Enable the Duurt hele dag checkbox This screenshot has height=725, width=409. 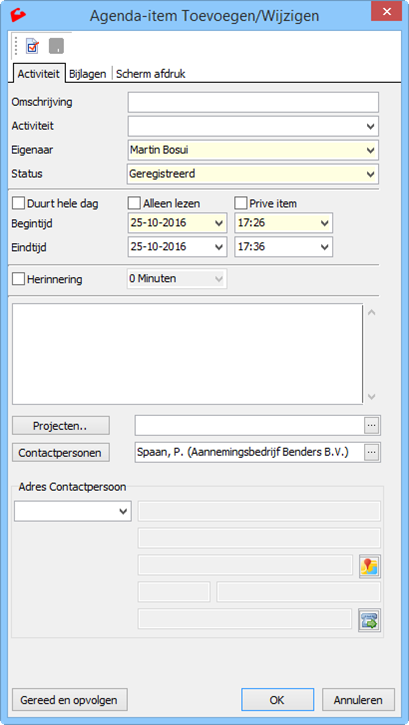18,203
